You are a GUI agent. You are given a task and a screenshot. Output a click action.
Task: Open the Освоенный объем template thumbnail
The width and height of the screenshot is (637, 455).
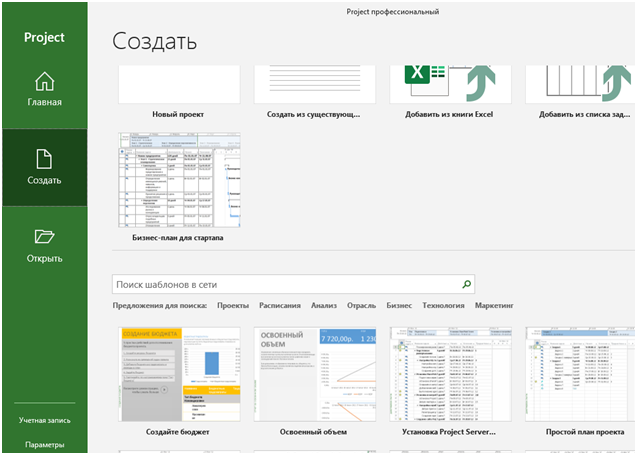(x=315, y=374)
